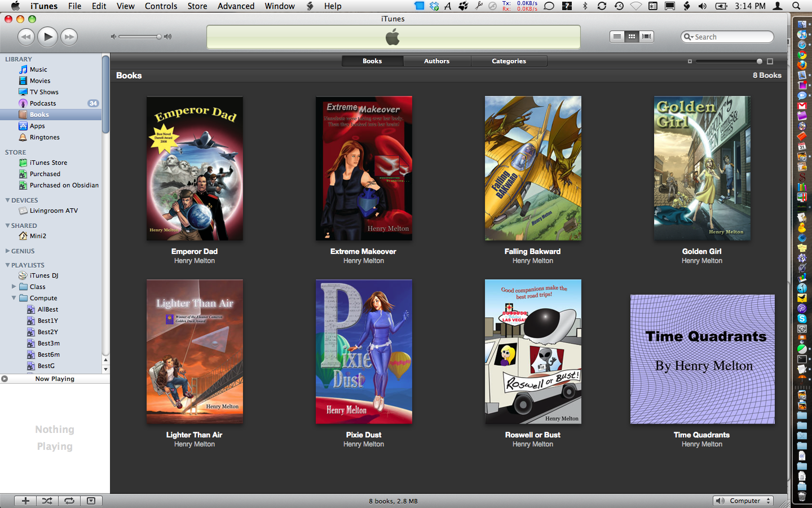Click the previous track button
This screenshot has width=812, height=508.
[x=26, y=37]
